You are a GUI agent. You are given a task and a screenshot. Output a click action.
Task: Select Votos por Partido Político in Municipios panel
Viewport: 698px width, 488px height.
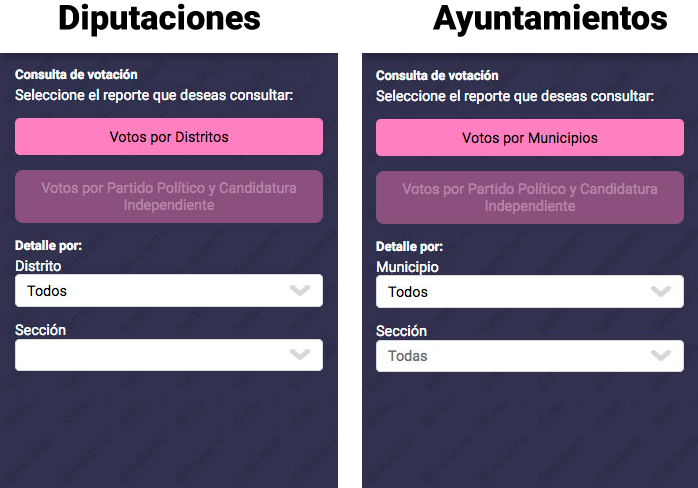coord(530,197)
